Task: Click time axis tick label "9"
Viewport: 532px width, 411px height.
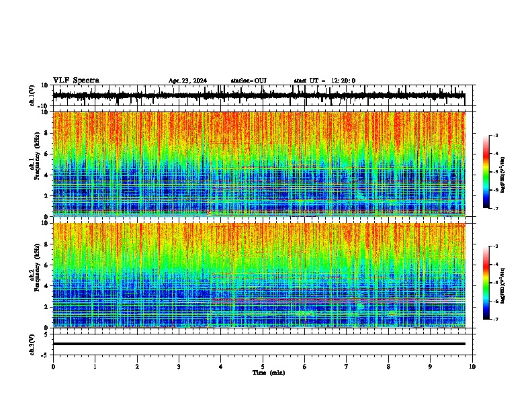Action: click(430, 367)
